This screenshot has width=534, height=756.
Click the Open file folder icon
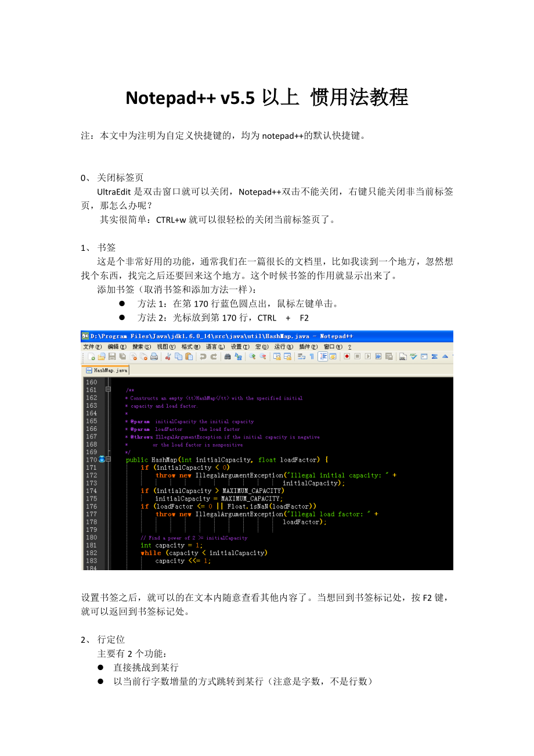(x=102, y=357)
